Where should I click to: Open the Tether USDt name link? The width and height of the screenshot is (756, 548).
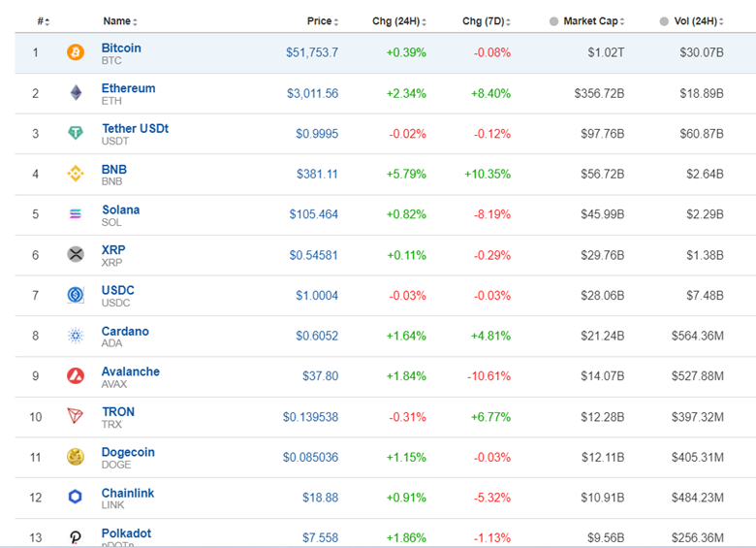coord(135,128)
